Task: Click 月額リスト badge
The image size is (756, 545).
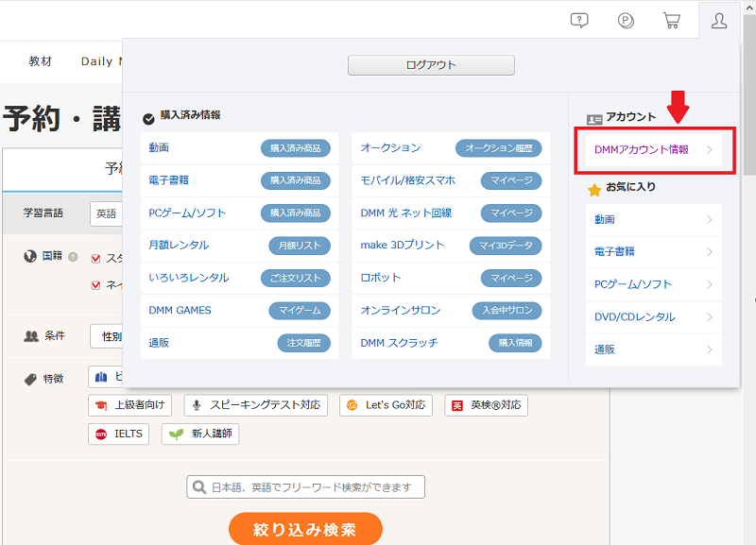Action: tap(300, 246)
